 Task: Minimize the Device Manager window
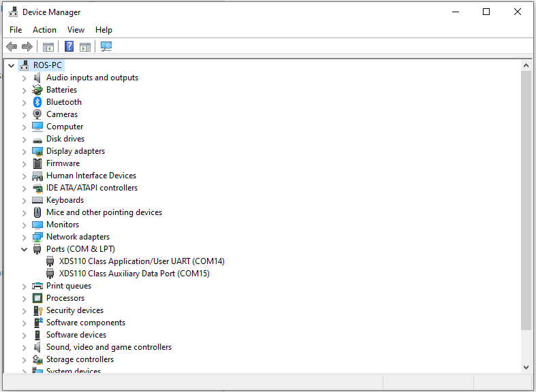[x=456, y=12]
